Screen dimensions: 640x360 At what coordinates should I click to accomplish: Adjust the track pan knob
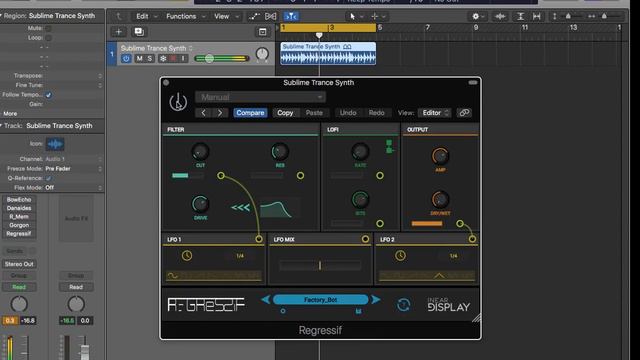point(262,54)
